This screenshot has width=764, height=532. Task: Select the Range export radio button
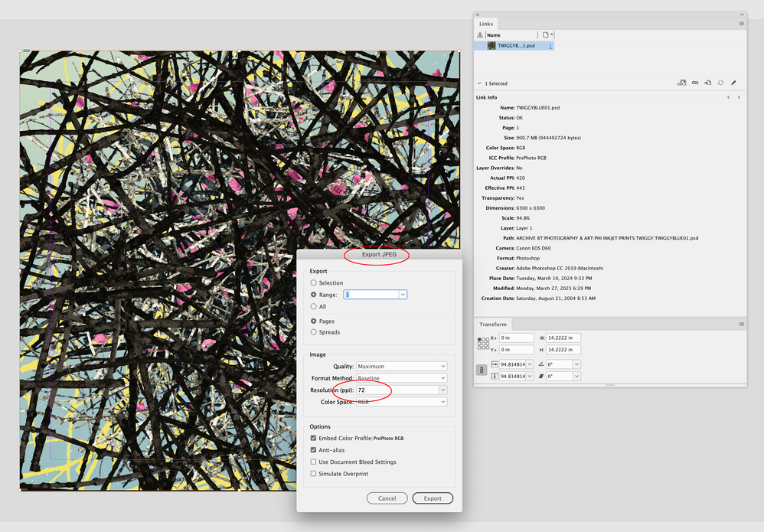pos(314,295)
